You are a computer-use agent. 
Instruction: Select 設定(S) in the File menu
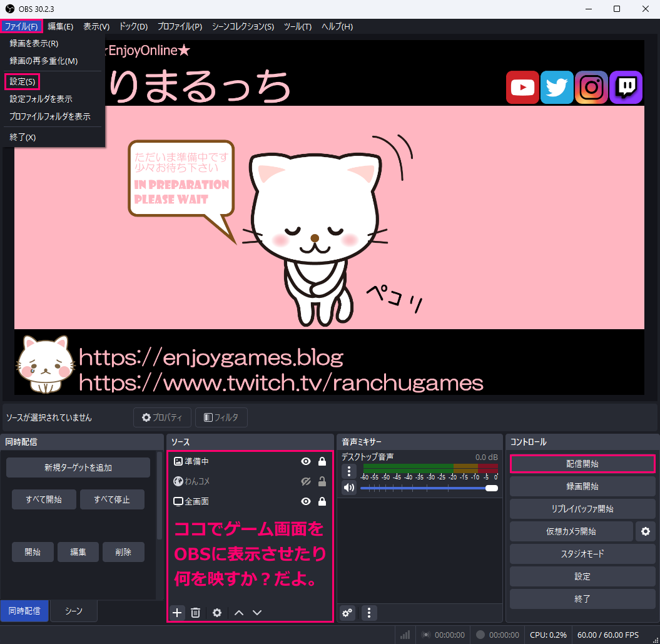[23, 81]
